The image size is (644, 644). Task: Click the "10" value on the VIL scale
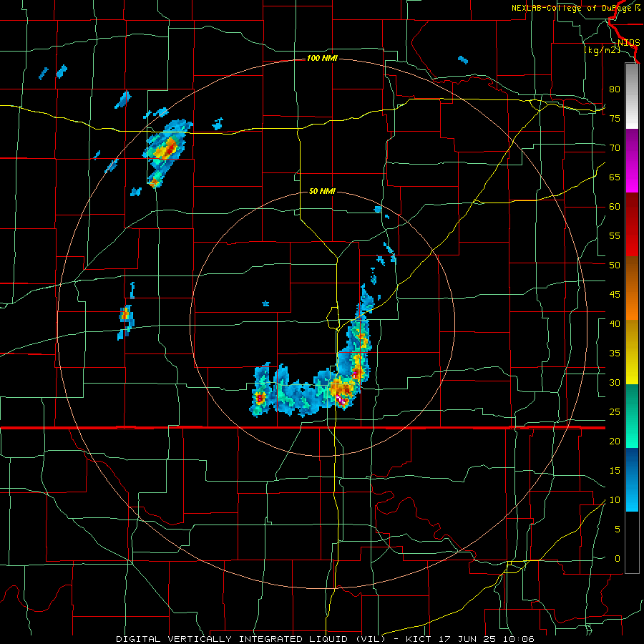(615, 500)
